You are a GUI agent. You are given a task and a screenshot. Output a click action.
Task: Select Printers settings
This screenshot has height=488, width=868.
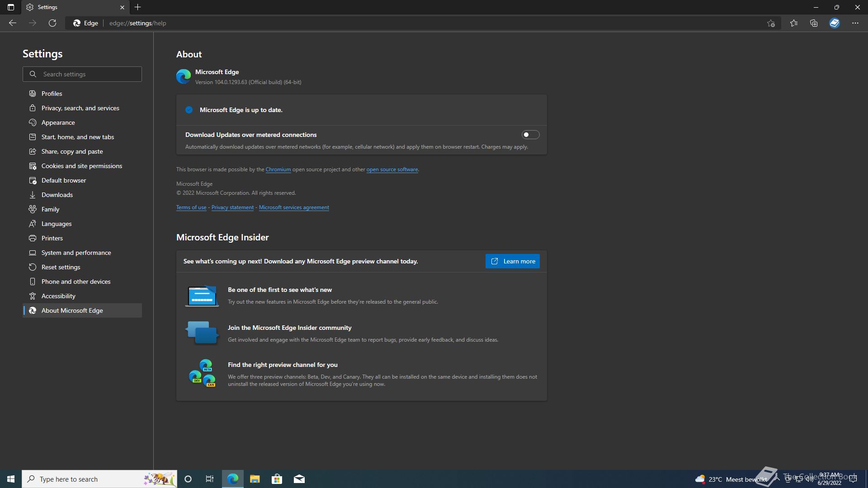(x=82, y=238)
